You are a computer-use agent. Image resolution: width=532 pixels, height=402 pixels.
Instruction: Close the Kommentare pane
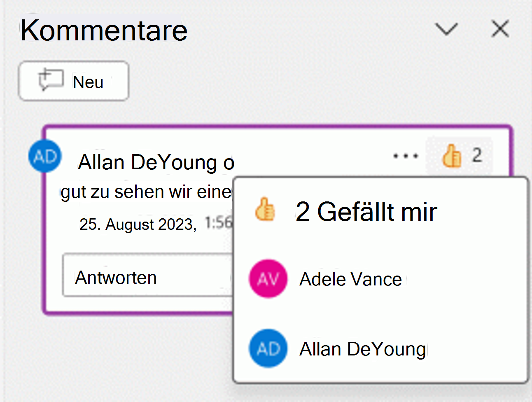(500, 29)
